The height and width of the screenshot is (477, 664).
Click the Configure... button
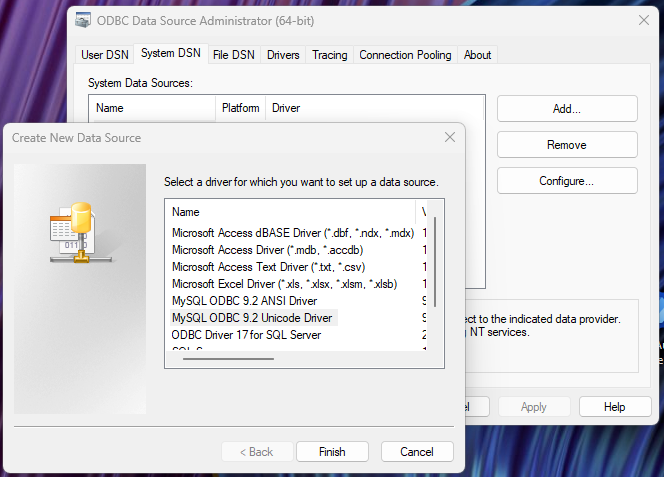(566, 181)
